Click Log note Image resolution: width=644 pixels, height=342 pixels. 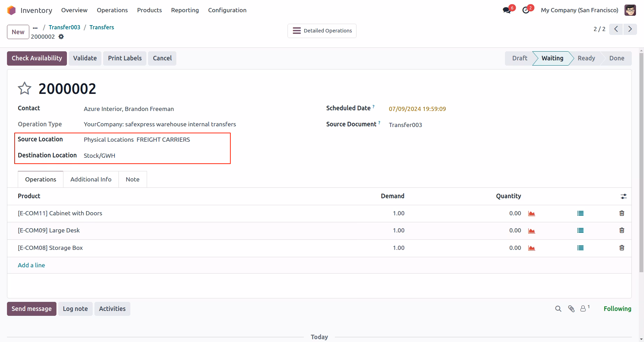pos(75,309)
